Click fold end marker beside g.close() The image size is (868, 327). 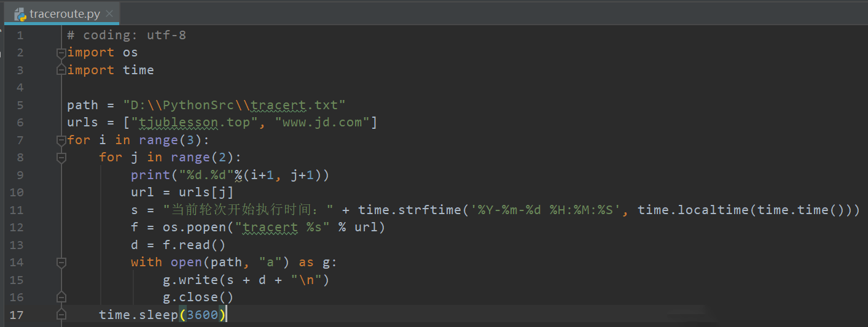tap(61, 298)
